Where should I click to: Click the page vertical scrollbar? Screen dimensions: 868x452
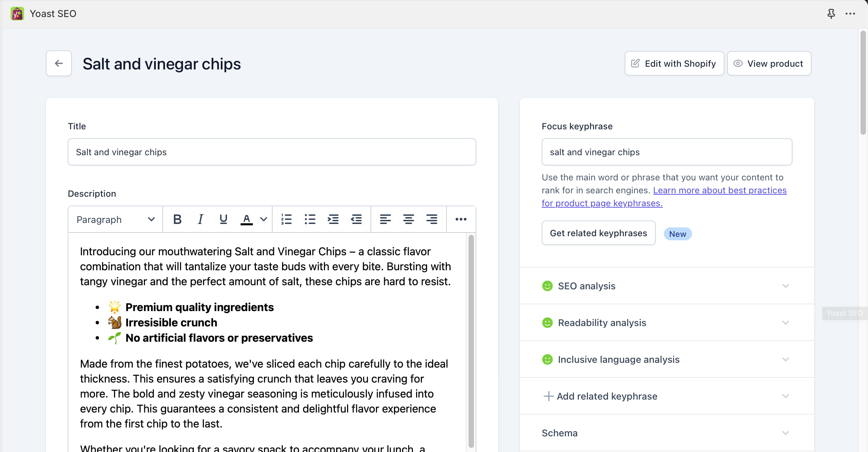863,83
